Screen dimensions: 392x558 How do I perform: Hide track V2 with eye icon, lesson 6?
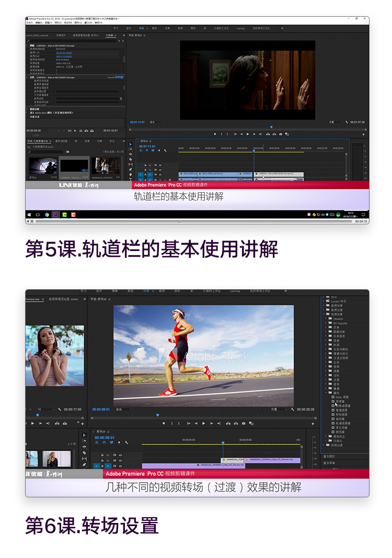[120, 460]
